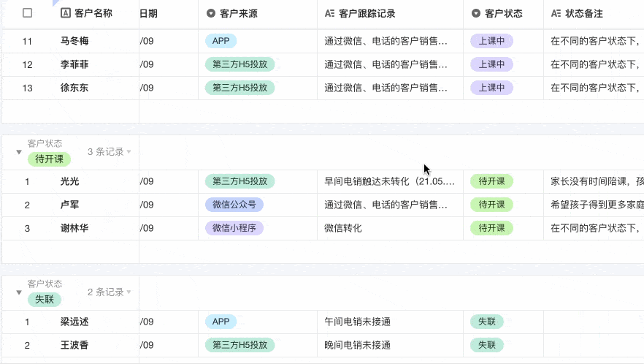Click the single-select icon beside 客户来源 header
Image resolution: width=644 pixels, height=364 pixels.
pos(211,13)
